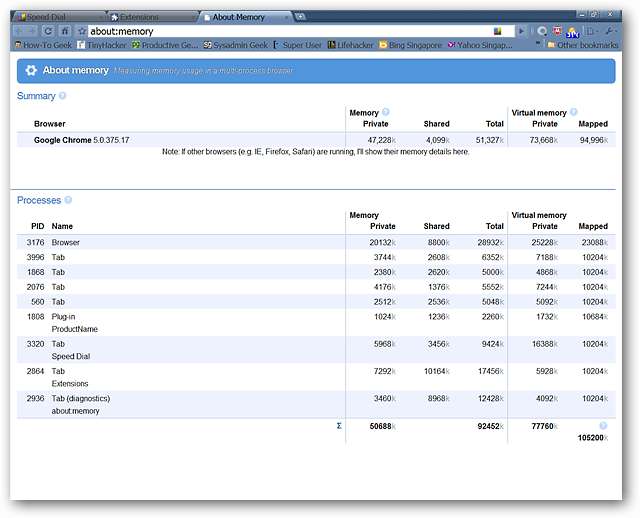The image size is (640, 518).
Task: Click the Virtual memory help icon
Action: click(574, 112)
